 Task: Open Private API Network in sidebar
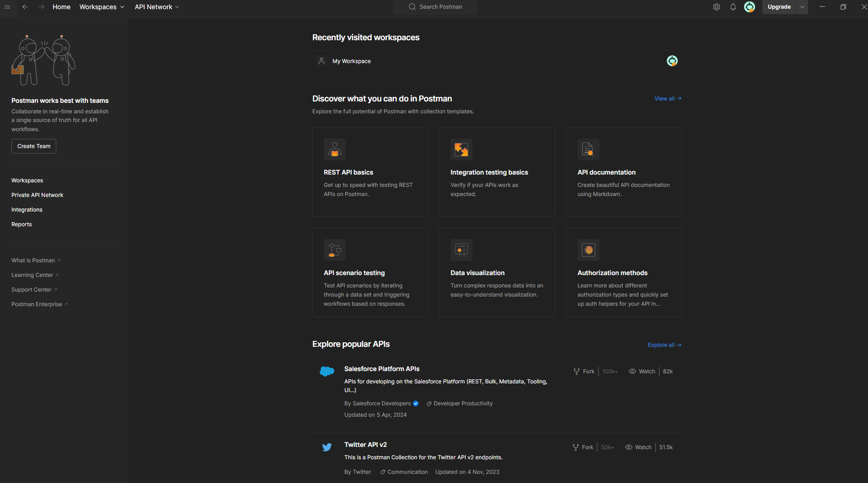(x=38, y=195)
